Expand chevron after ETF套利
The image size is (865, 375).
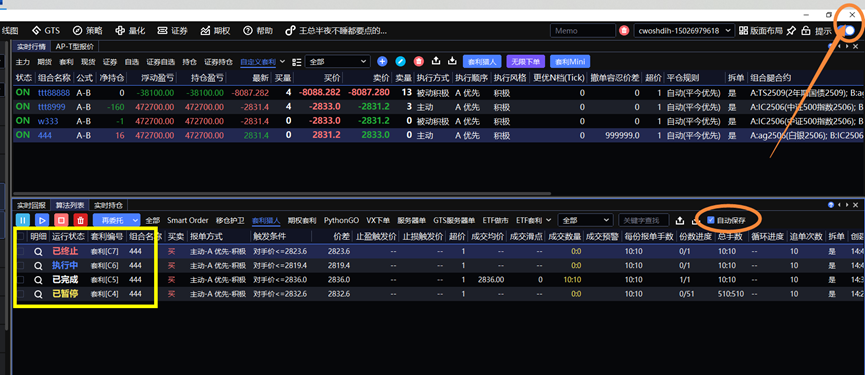point(548,220)
